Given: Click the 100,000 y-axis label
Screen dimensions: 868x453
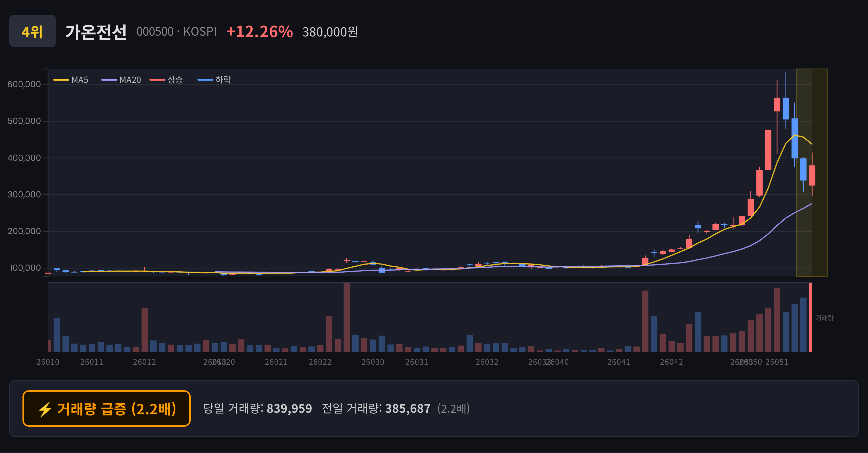Looking at the screenshot, I should click(25, 268).
